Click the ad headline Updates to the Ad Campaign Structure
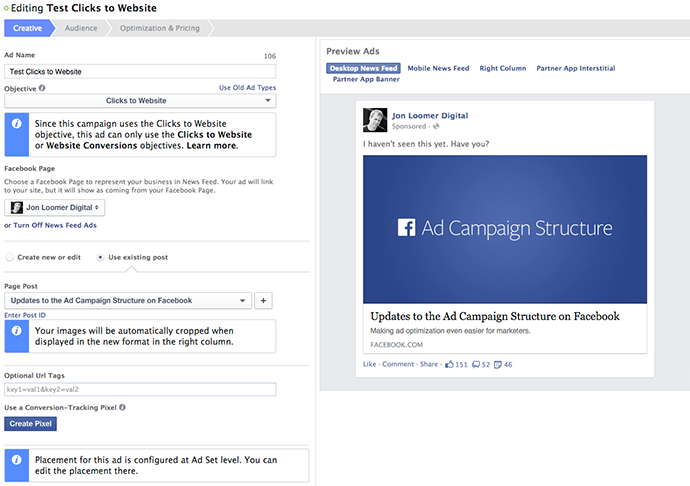The width and height of the screenshot is (690, 486). [495, 317]
